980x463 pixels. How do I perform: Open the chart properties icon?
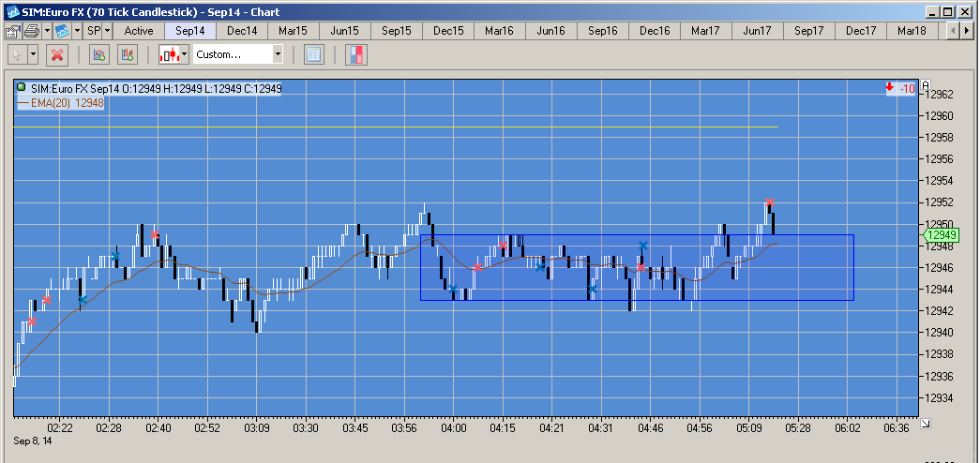pyautogui.click(x=14, y=31)
